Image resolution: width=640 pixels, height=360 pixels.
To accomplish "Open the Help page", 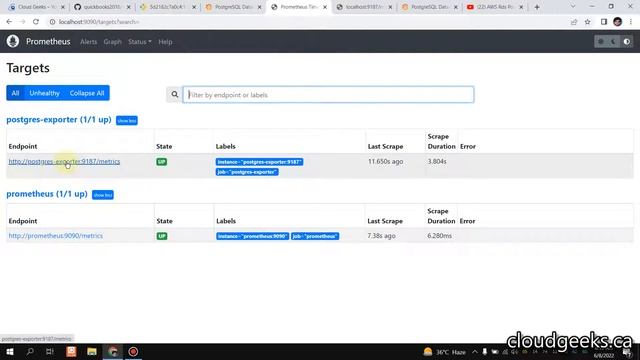I will tap(165, 42).
